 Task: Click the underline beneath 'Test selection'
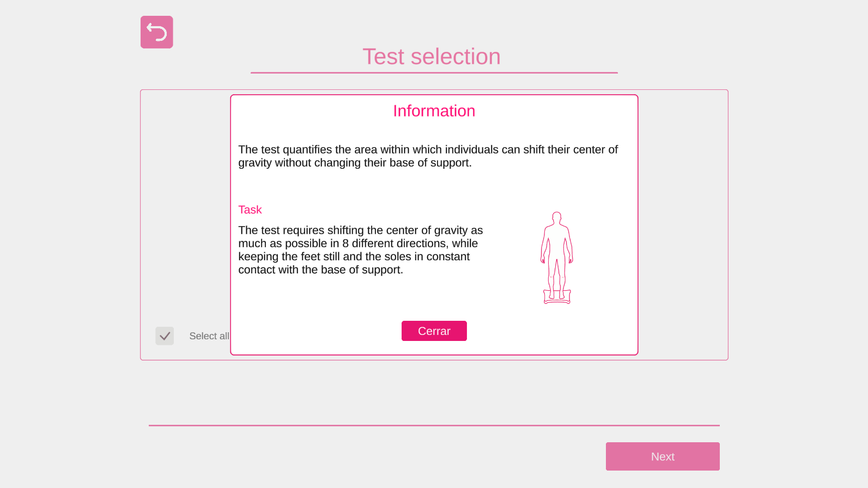click(434, 72)
